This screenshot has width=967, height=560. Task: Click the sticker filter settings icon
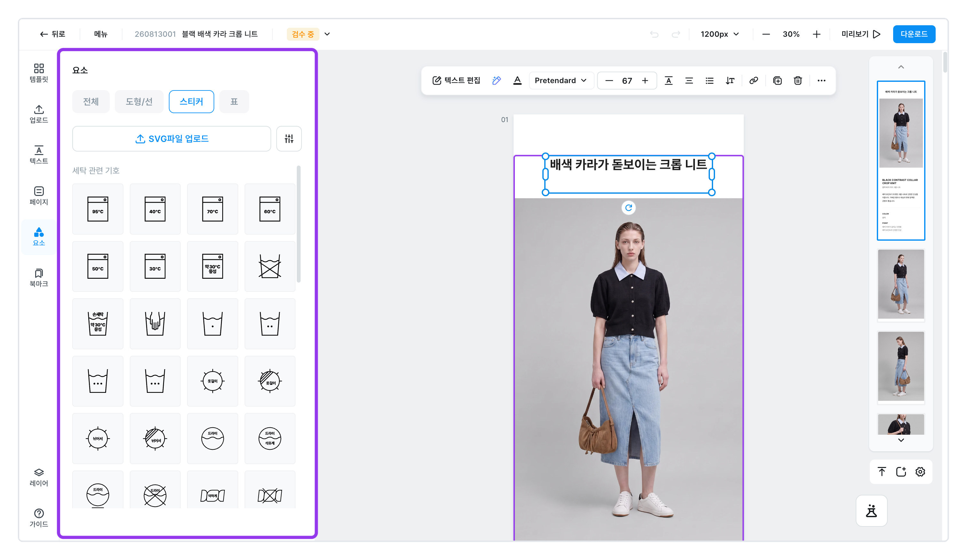(289, 138)
